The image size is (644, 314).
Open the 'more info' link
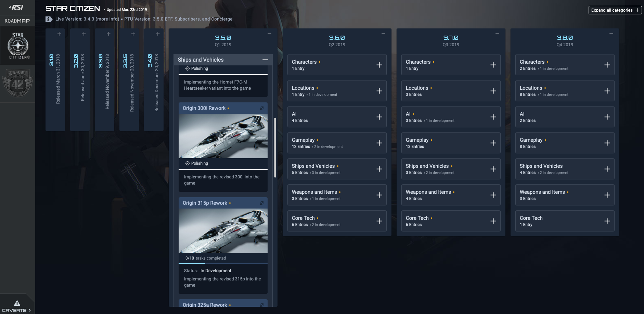point(107,19)
